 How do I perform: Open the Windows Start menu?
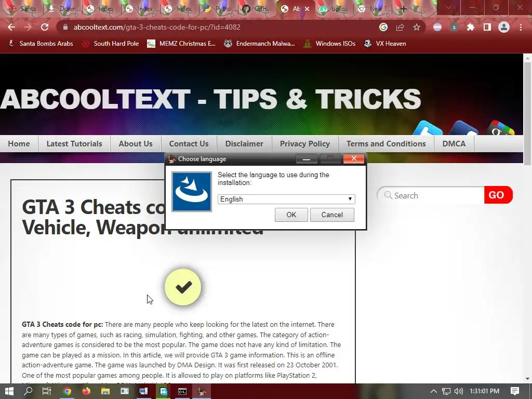(9, 392)
